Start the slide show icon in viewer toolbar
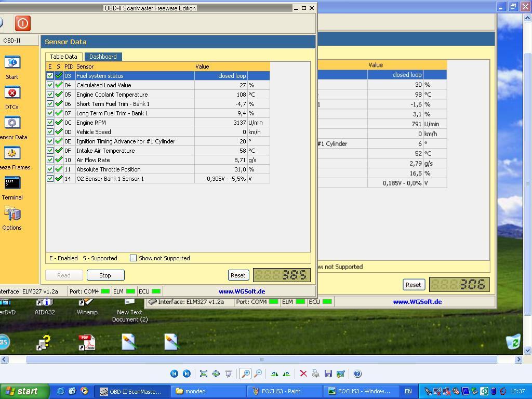The image size is (532, 399). 229,374
